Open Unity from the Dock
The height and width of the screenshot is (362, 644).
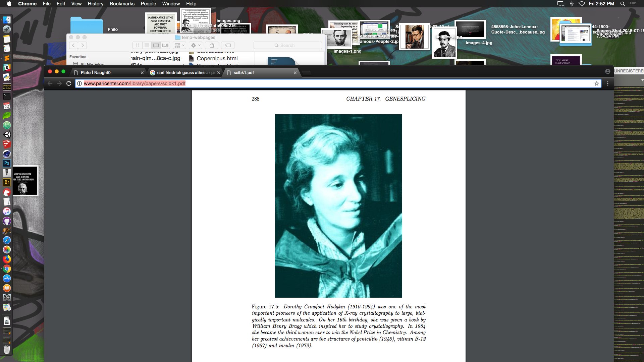point(7,135)
